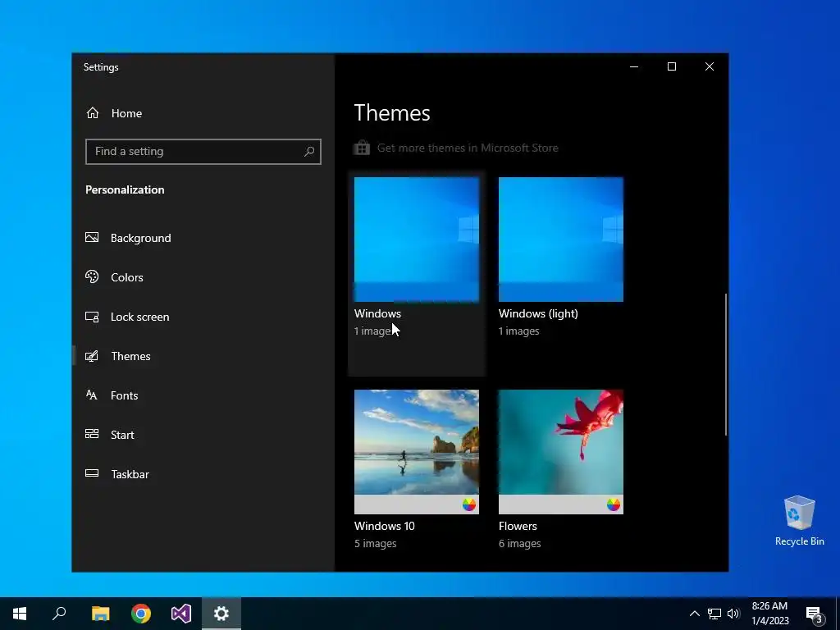Viewport: 840px width, 630px height.
Task: Click the Fonts icon
Action: tap(92, 395)
